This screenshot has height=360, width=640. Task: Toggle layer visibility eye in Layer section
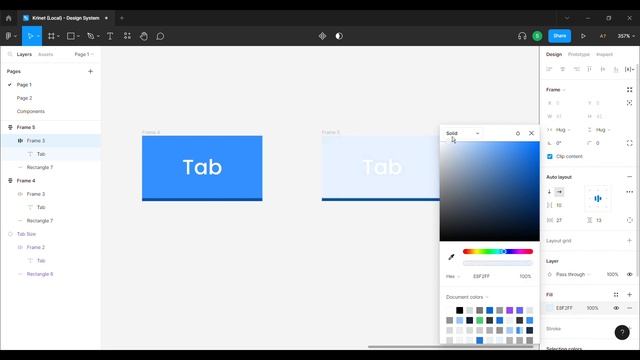click(629, 274)
